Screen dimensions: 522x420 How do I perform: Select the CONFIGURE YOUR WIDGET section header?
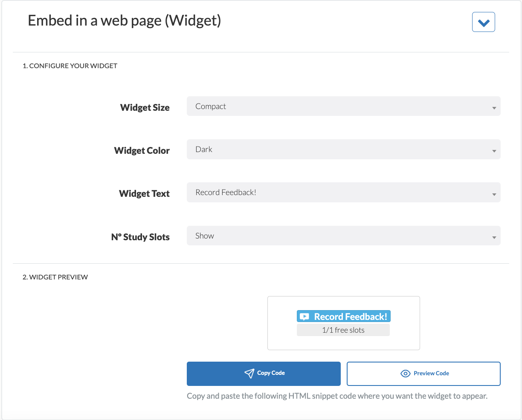[70, 66]
